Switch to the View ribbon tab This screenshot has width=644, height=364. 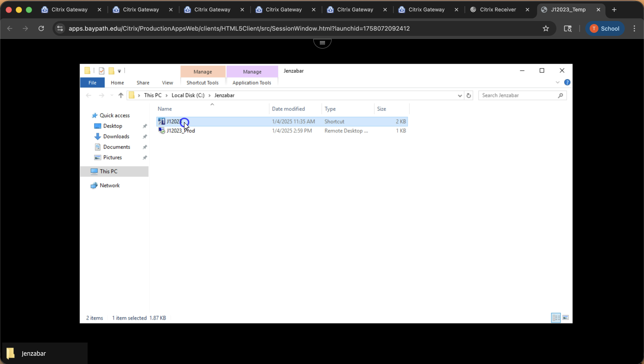click(167, 83)
